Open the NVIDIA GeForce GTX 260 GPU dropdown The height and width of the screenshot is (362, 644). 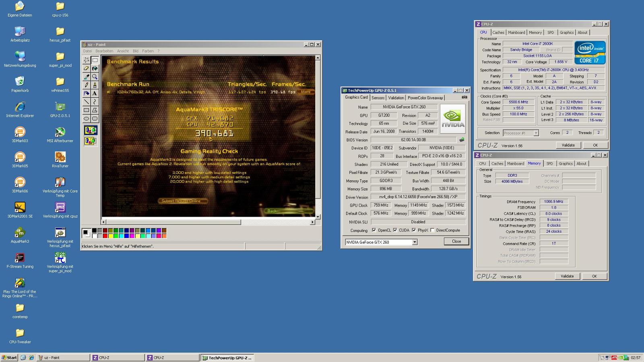point(415,242)
